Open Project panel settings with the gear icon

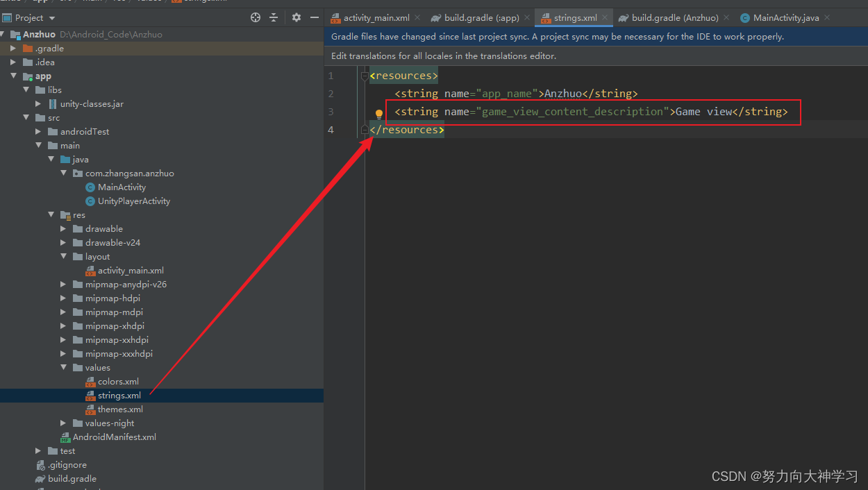(296, 17)
